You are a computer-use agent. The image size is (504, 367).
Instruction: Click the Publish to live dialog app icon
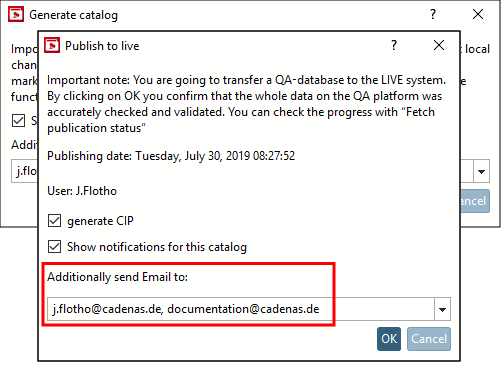click(52, 45)
